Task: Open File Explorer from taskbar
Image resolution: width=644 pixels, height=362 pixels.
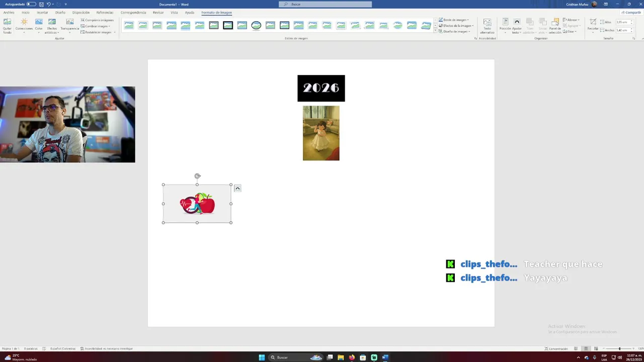Action: pyautogui.click(x=341, y=357)
